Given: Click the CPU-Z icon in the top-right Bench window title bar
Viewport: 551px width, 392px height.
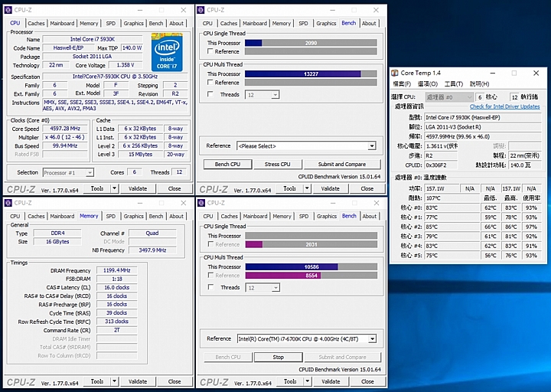Looking at the screenshot, I should point(201,10).
